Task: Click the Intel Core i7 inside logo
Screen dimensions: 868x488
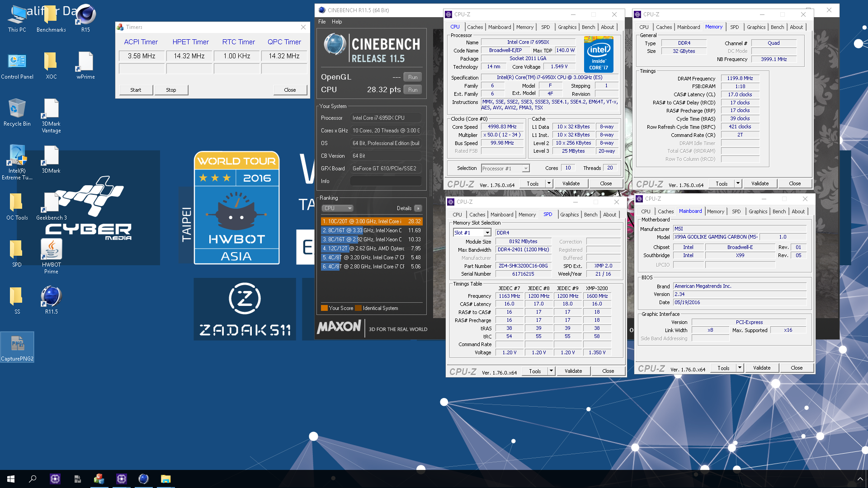Action: click(599, 55)
